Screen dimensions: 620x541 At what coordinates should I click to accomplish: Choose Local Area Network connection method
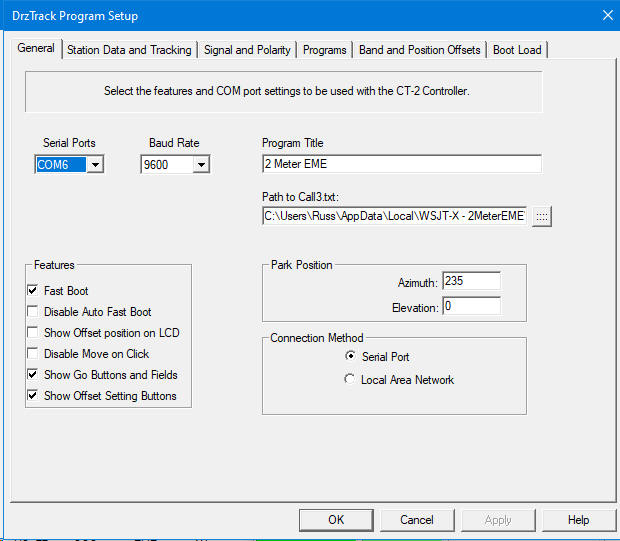coord(350,380)
